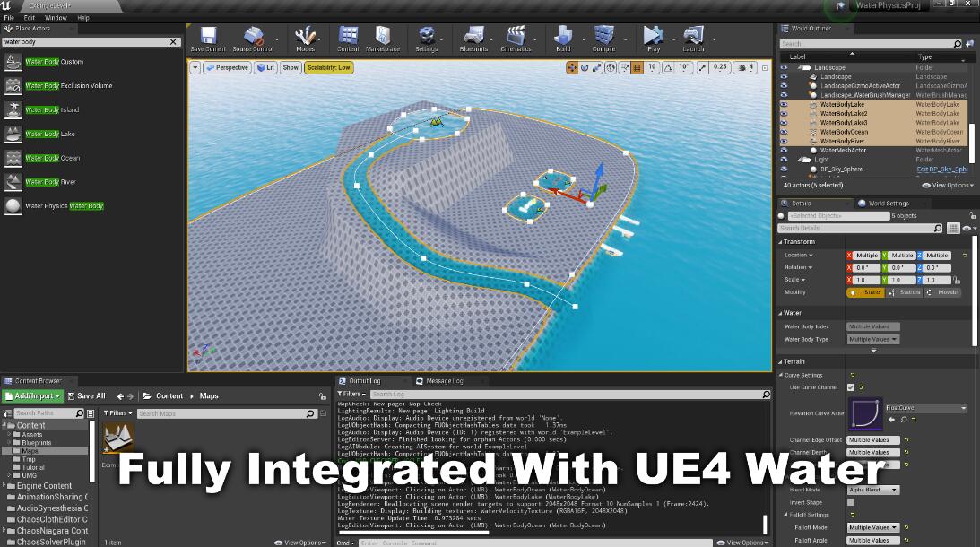Open the Water Body Type dropdown
980x547 pixels.
pos(872,340)
